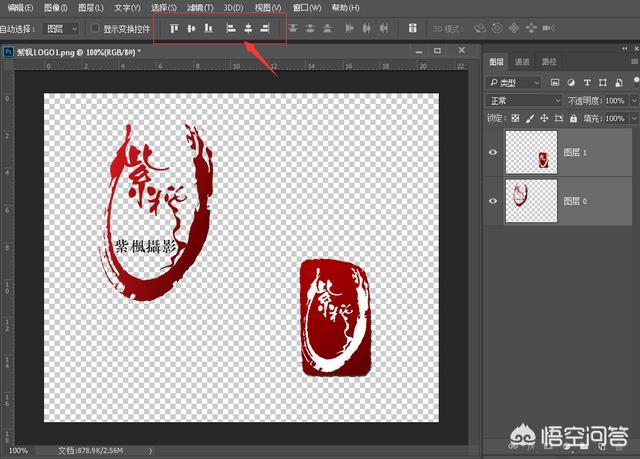Viewport: 640px width, 459px height.
Task: Check the 显示变换控件 checkbox
Action: [95, 29]
